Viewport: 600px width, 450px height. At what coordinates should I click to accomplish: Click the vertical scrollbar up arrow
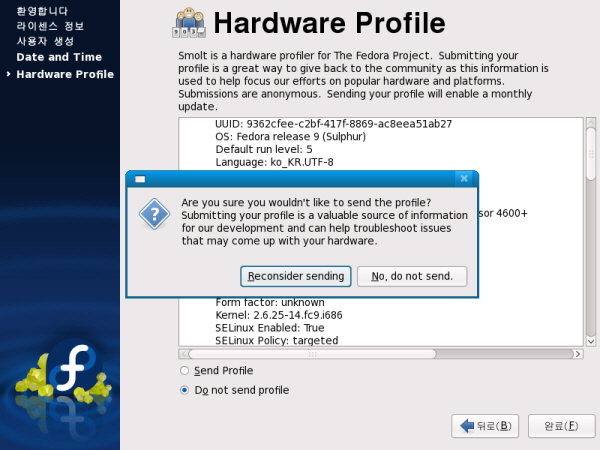coord(591,122)
